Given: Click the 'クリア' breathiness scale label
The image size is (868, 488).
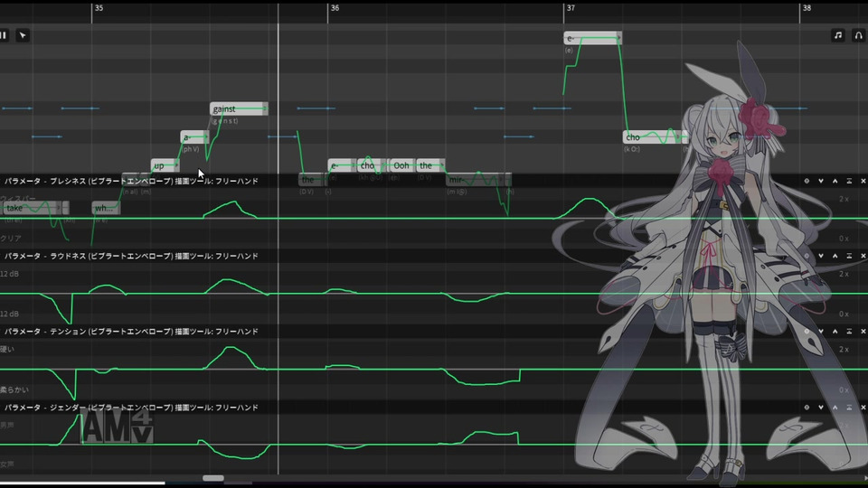Looking at the screenshot, I should tap(11, 239).
